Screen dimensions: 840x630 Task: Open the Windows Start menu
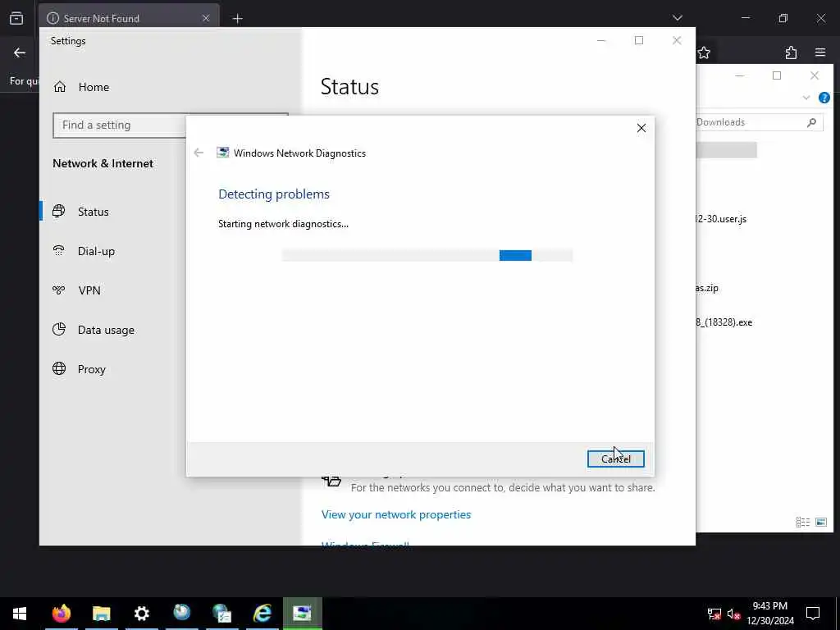(x=20, y=614)
